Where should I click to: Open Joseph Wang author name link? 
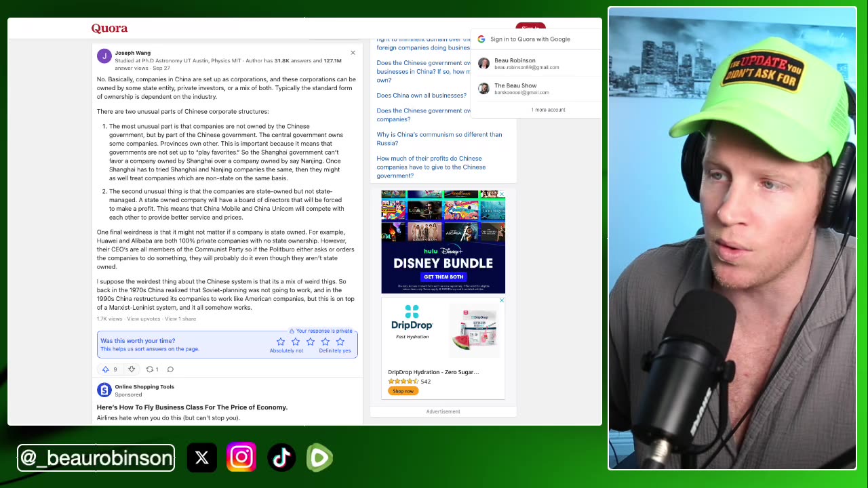pyautogui.click(x=133, y=53)
